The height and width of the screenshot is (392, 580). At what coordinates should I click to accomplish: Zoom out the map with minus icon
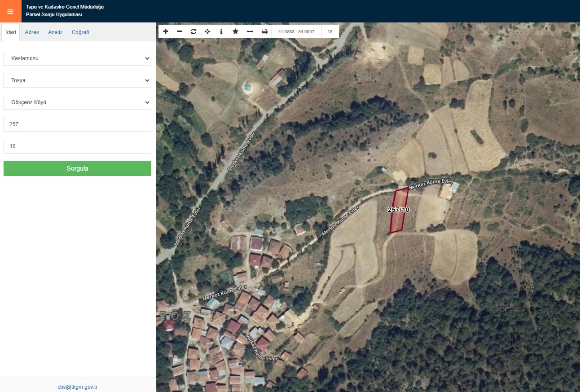[x=180, y=31]
